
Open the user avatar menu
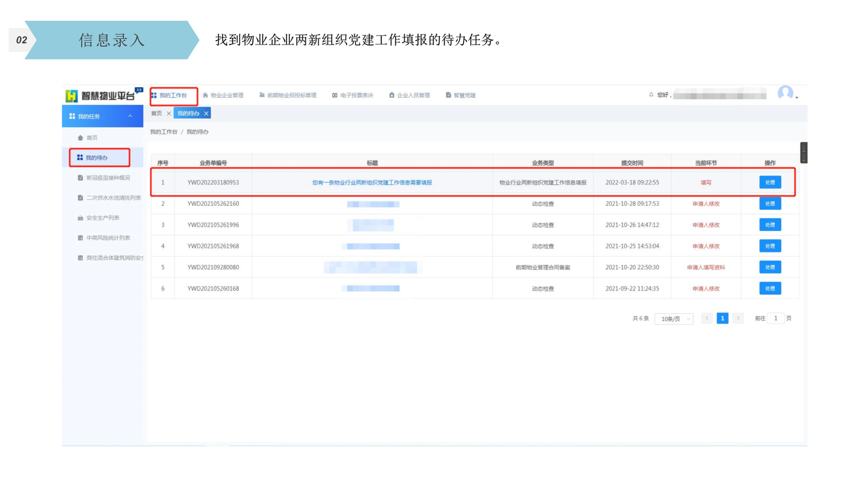[x=785, y=93]
